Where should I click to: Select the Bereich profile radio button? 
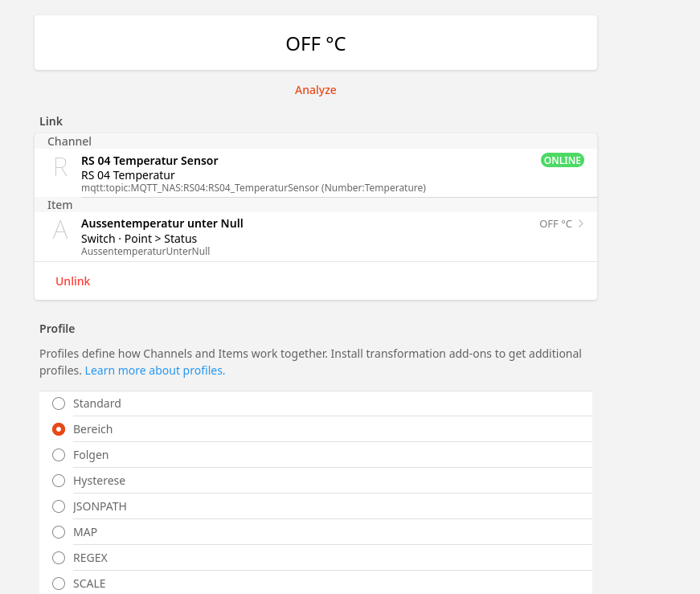click(x=59, y=429)
